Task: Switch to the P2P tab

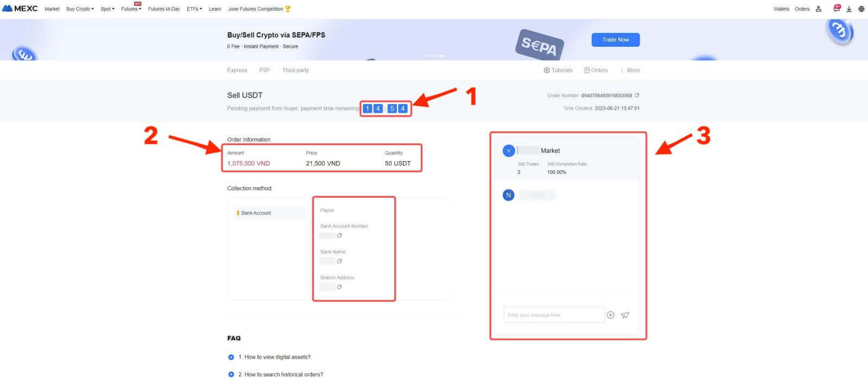Action: tap(264, 71)
